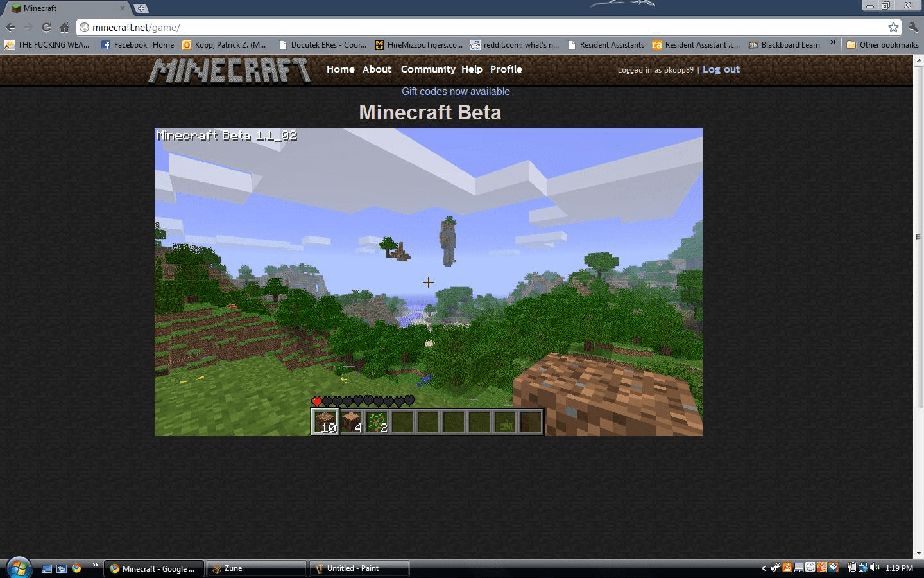Select the Minecraft browser tab
Screen dimensions: 924x578
(x=67, y=8)
